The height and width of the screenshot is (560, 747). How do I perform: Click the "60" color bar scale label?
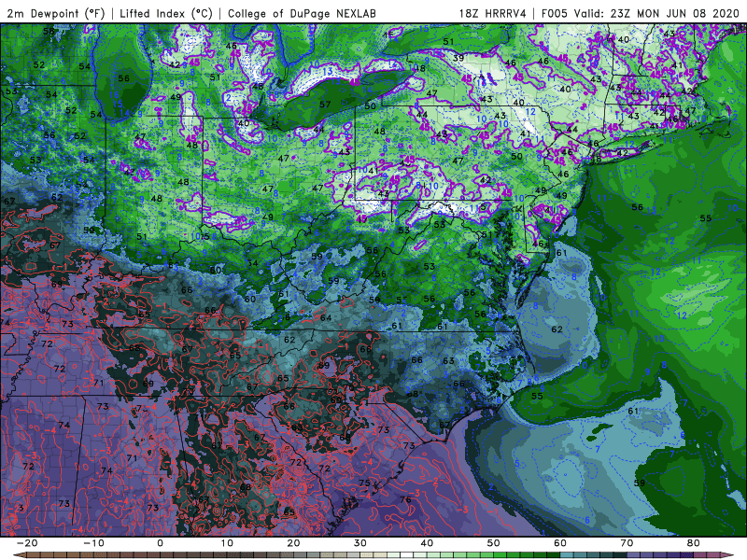coord(560,543)
